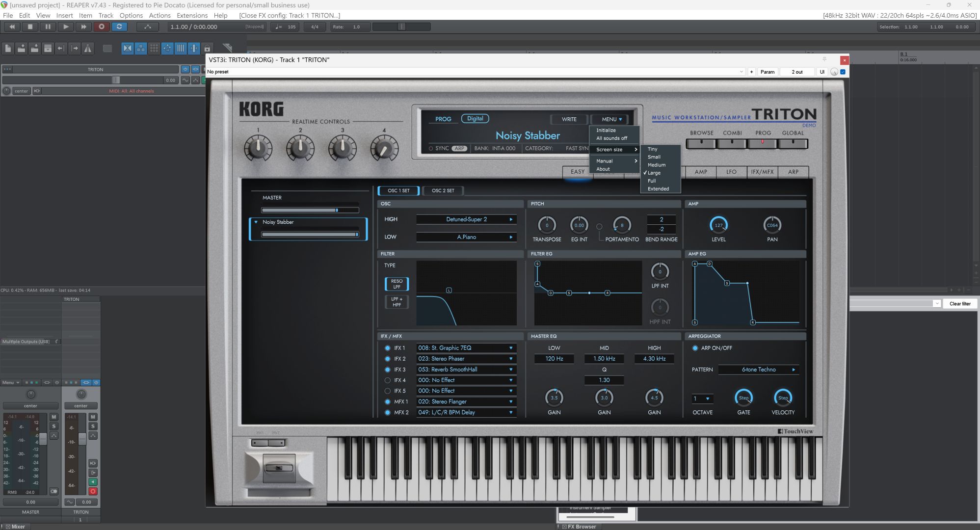This screenshot has width=980, height=530.
Task: Click the New project file icon
Action: coord(8,48)
